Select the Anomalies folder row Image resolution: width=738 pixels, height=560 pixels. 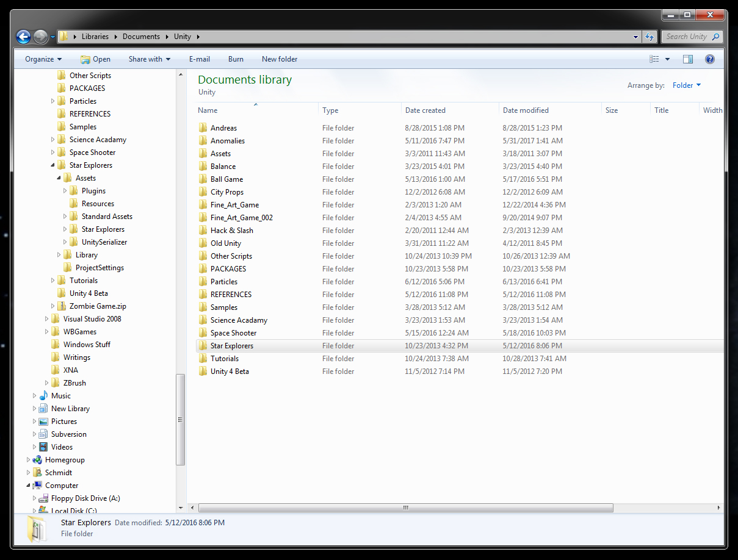point(459,141)
